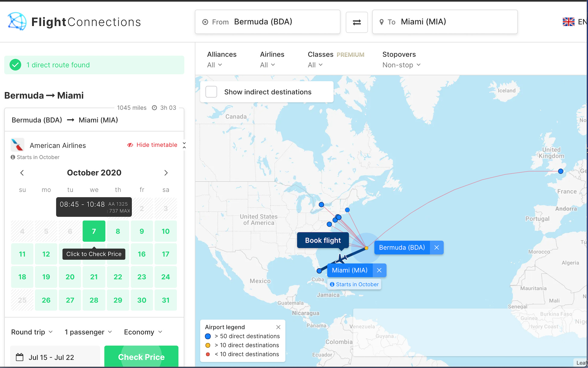
Task: Click the FlightConnections globe logo
Action: [x=17, y=21]
